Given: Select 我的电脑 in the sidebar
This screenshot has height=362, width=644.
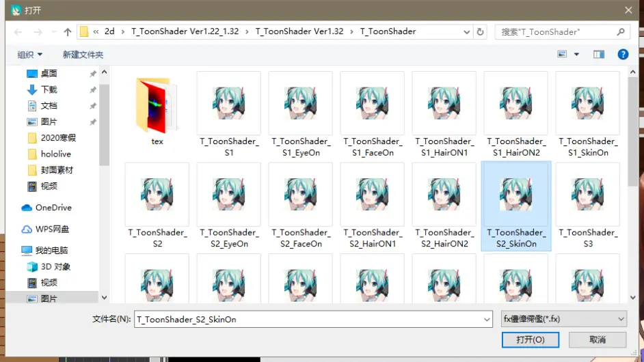Looking at the screenshot, I should (x=51, y=251).
